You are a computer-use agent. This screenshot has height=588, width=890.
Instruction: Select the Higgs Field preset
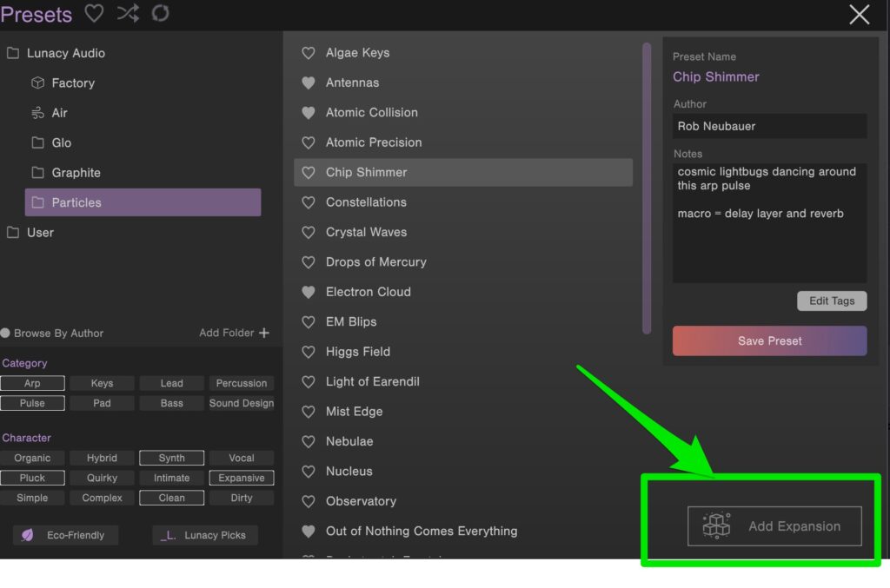coord(358,352)
